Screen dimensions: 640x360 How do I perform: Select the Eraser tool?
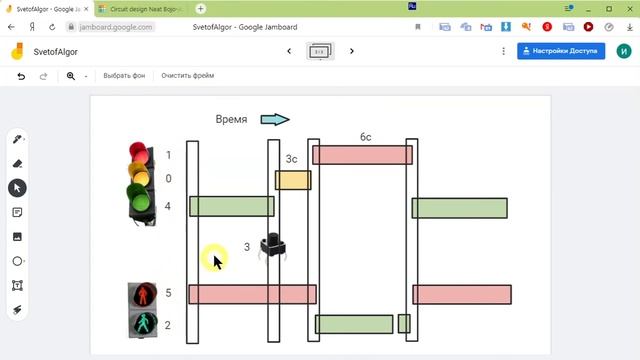17,164
